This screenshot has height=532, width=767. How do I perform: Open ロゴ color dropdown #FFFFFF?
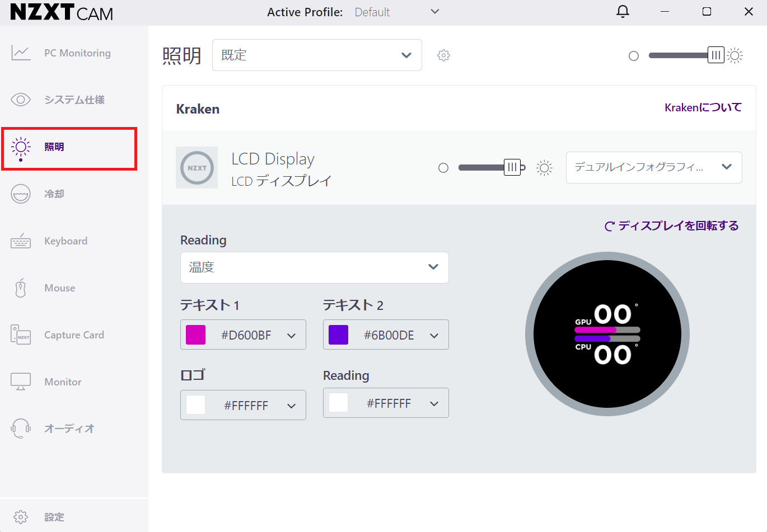click(x=243, y=405)
